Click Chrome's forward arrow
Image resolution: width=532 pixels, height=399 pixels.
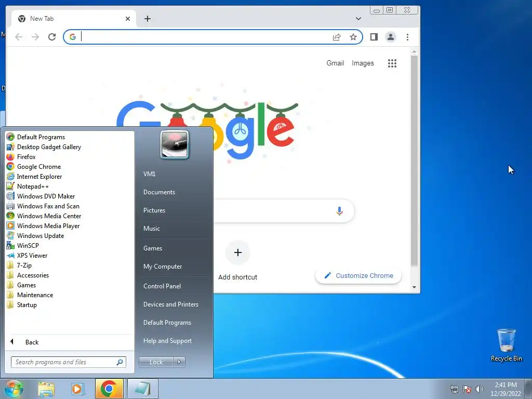35,37
